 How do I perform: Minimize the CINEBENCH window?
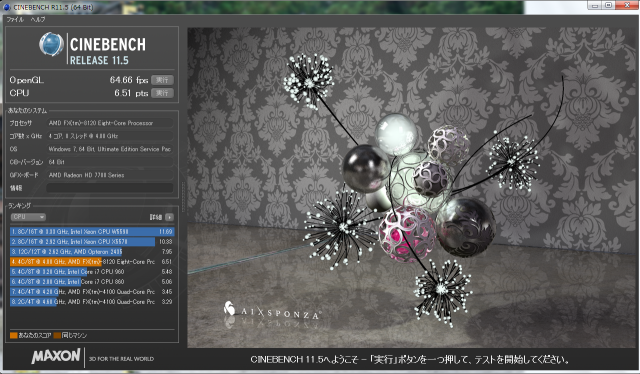click(x=595, y=5)
